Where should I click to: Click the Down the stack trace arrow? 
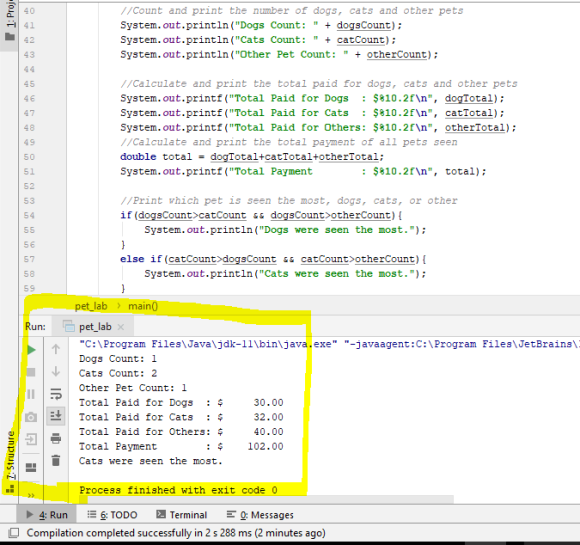(56, 371)
